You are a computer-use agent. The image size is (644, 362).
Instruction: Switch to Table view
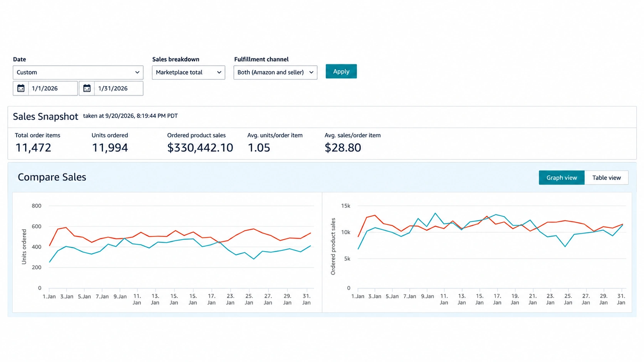pyautogui.click(x=607, y=178)
